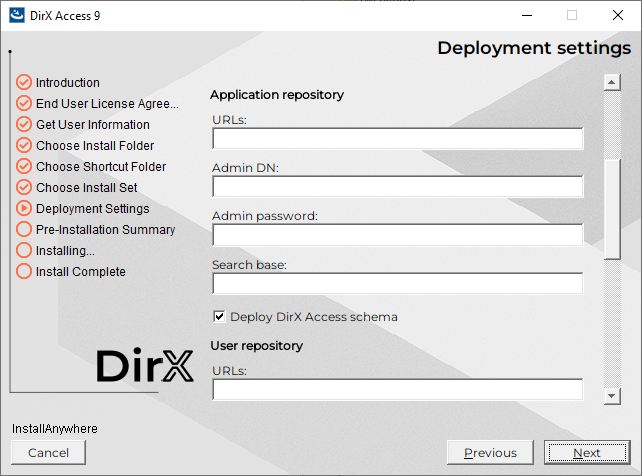The height and width of the screenshot is (476, 642).
Task: Click the Choose Shortcut Folder step icon
Action: click(24, 167)
